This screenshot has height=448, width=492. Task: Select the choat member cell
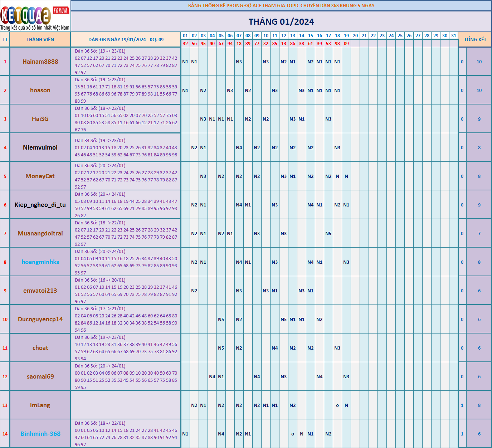[x=40, y=348]
